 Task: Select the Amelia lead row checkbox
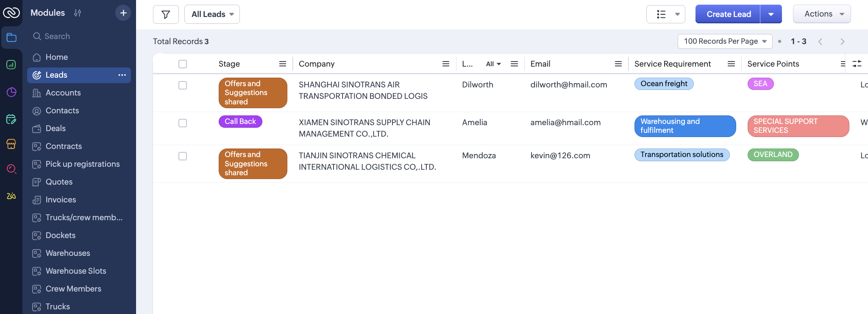(x=183, y=123)
